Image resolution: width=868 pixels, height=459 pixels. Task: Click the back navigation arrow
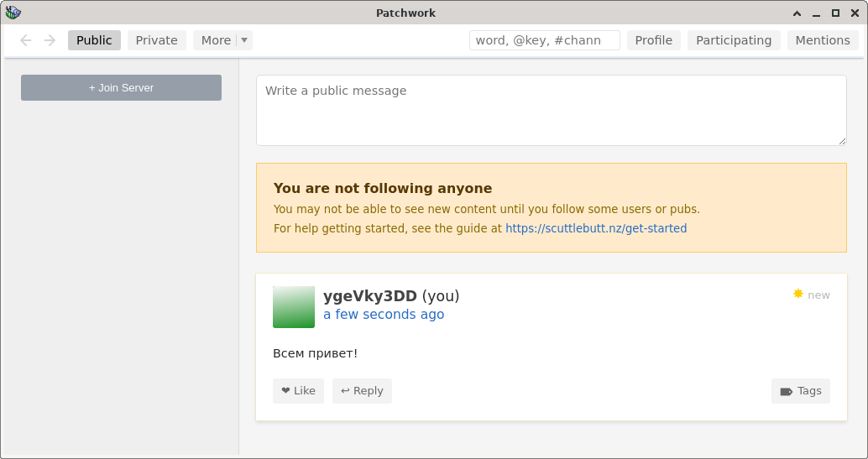tap(26, 40)
